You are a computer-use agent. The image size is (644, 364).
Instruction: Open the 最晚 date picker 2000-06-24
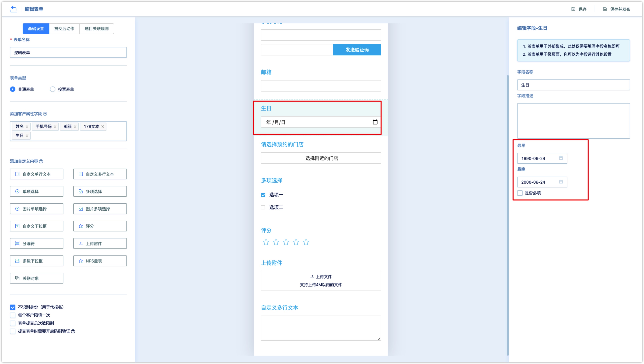pyautogui.click(x=542, y=182)
